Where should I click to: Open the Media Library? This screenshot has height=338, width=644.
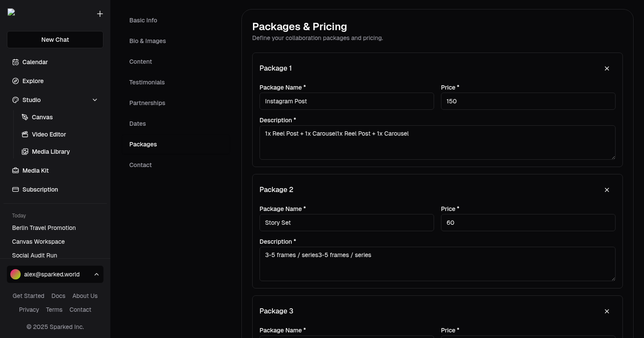tap(50, 152)
